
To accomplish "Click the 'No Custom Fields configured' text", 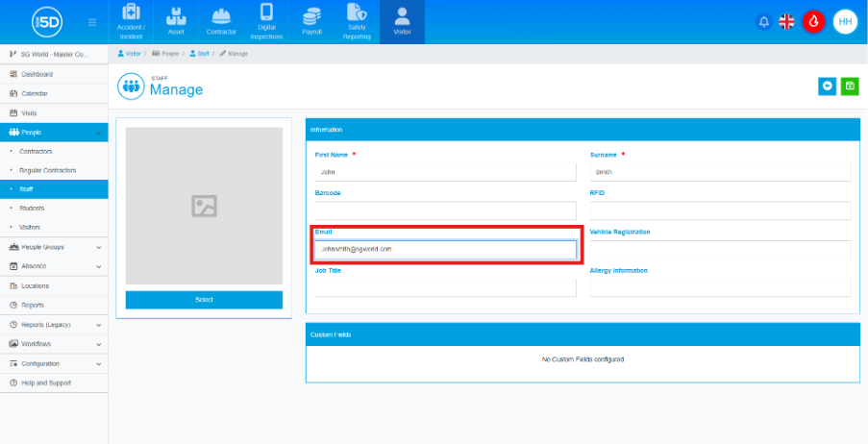I will pyautogui.click(x=583, y=359).
